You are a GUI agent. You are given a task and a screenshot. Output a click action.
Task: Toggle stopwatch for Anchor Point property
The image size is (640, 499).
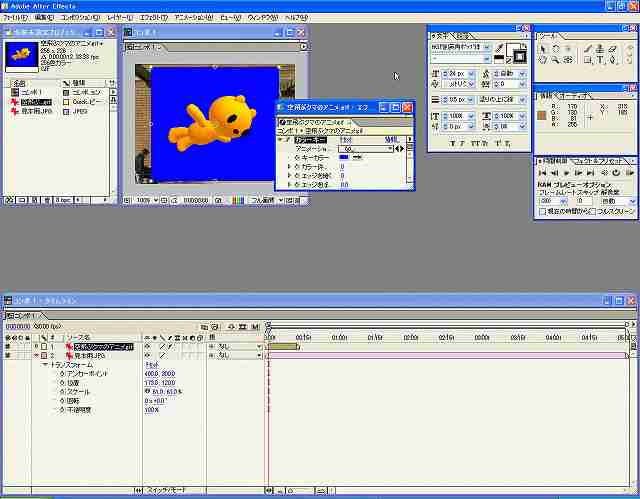[62, 374]
